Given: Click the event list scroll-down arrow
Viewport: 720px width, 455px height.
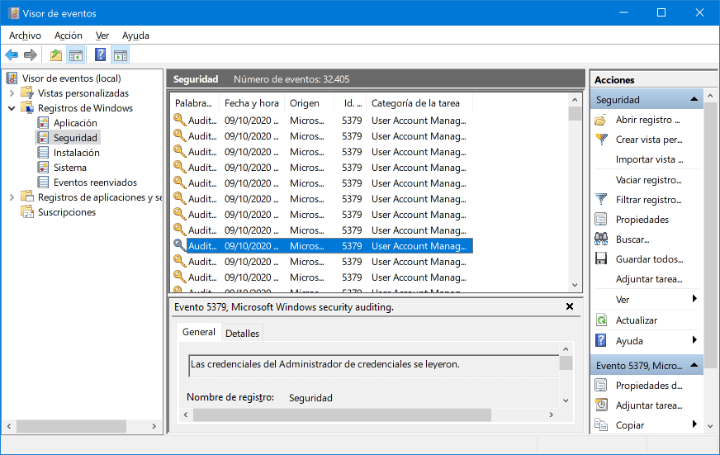Looking at the screenshot, I should (574, 285).
